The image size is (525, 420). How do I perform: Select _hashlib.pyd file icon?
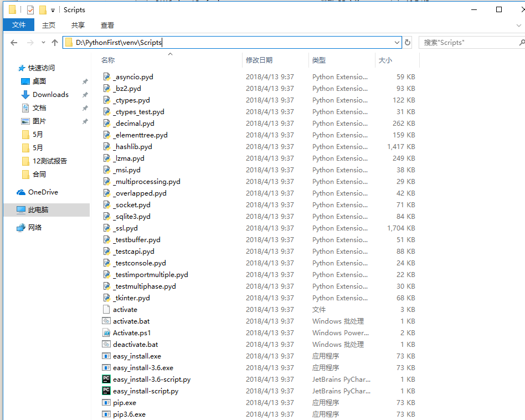[x=106, y=146]
